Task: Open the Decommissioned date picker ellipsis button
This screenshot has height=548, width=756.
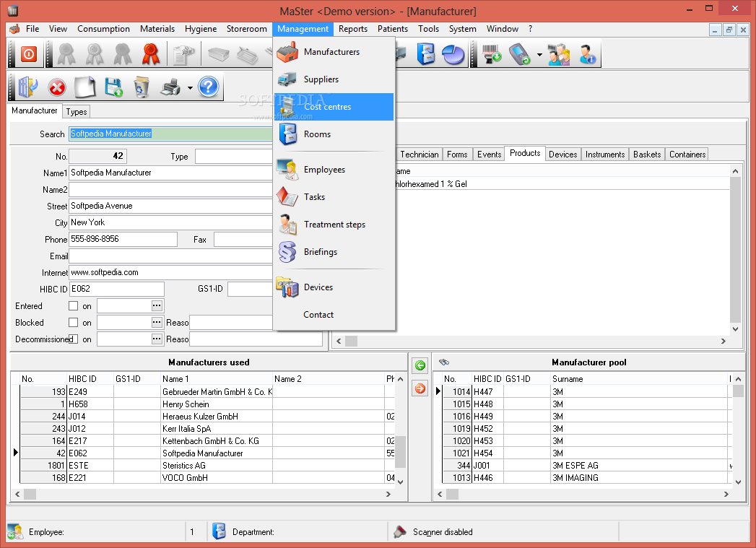Action: coord(157,339)
